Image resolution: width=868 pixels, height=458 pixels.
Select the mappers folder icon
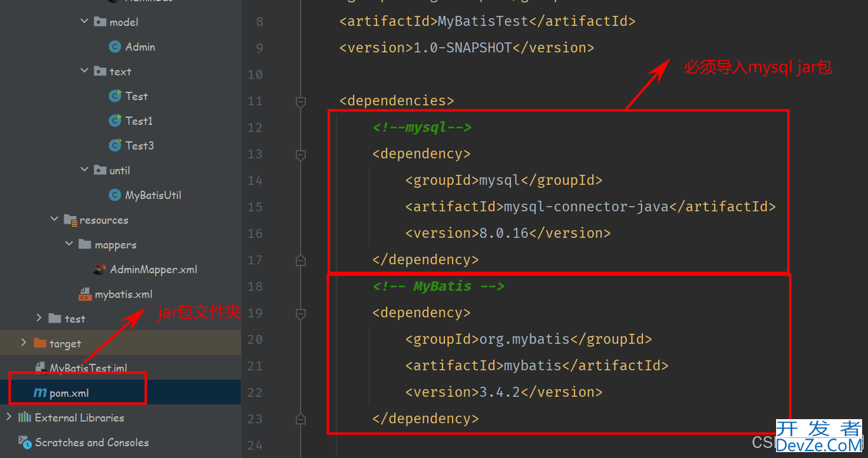click(x=85, y=244)
